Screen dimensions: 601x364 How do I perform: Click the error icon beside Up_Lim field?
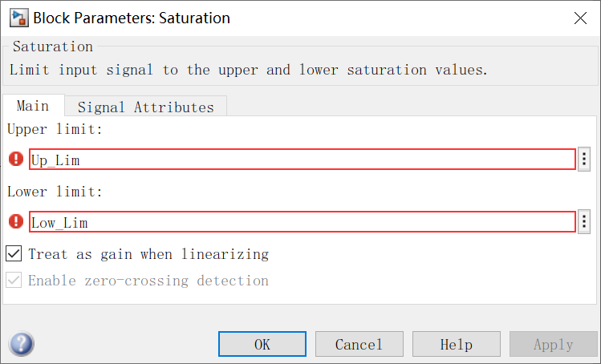tap(16, 159)
